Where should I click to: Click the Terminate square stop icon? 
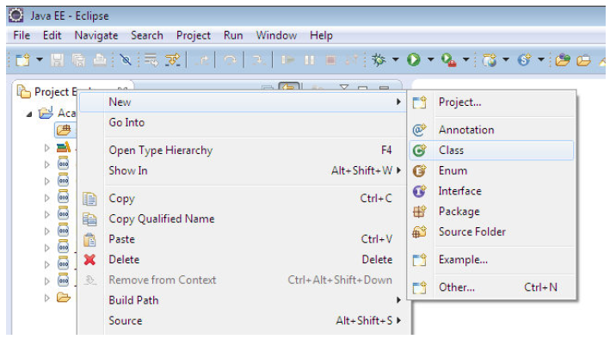click(x=330, y=60)
